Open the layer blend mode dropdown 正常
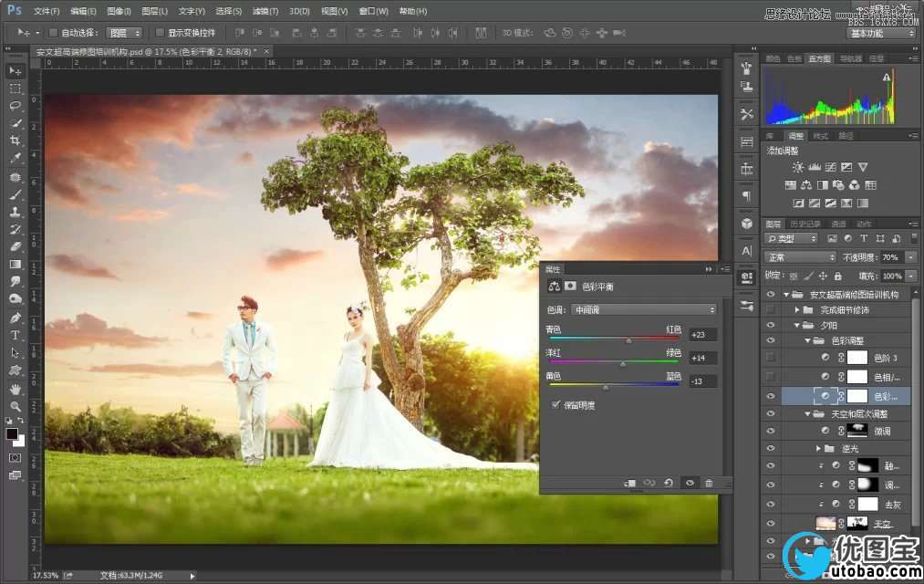This screenshot has height=584, width=924. tap(800, 257)
